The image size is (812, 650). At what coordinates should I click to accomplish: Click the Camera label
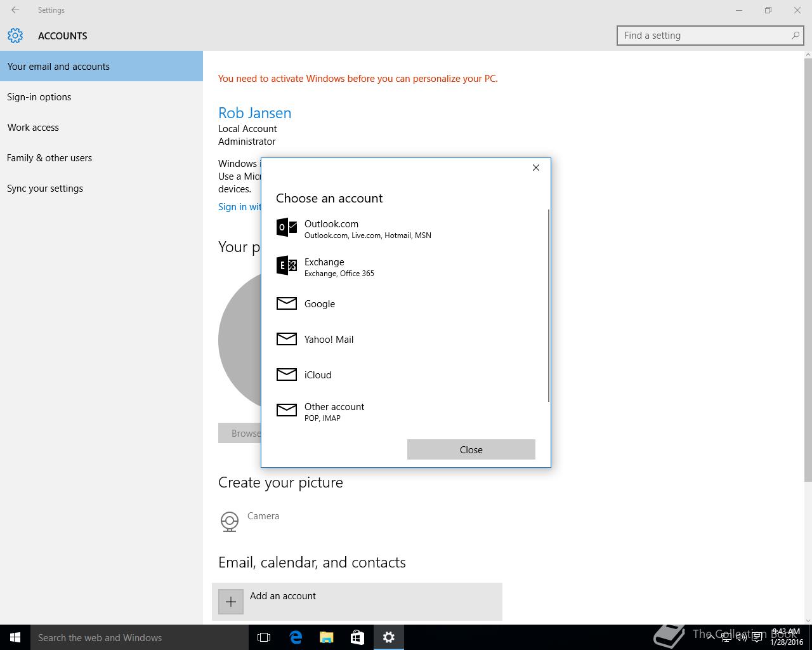(263, 516)
